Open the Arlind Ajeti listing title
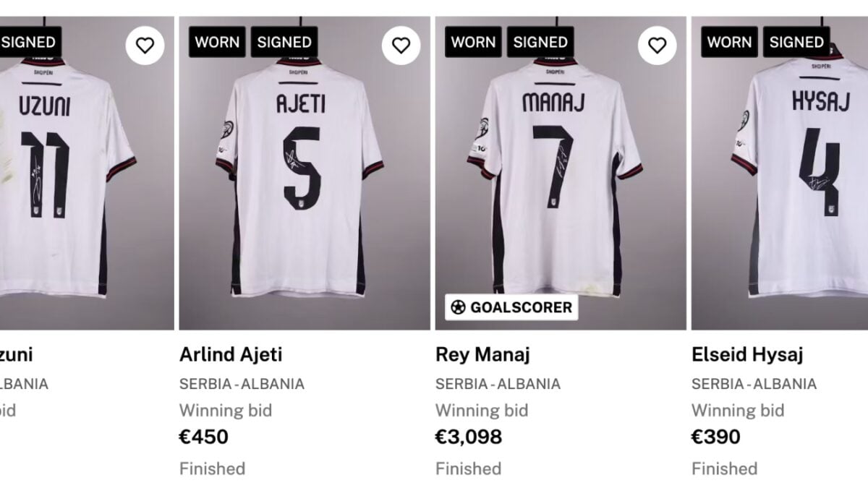868x488 pixels. (x=231, y=355)
